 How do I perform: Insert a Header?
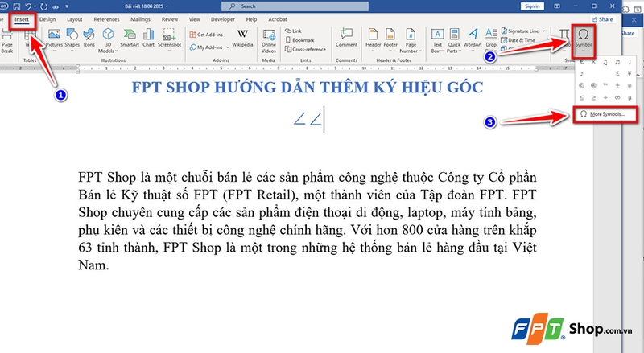coord(373,39)
